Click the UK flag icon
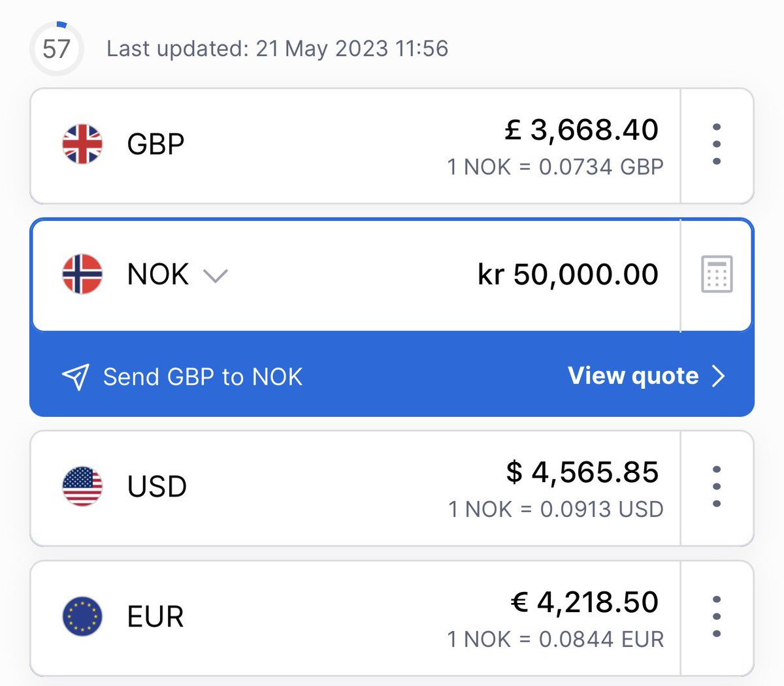784x686 pixels. click(x=82, y=144)
